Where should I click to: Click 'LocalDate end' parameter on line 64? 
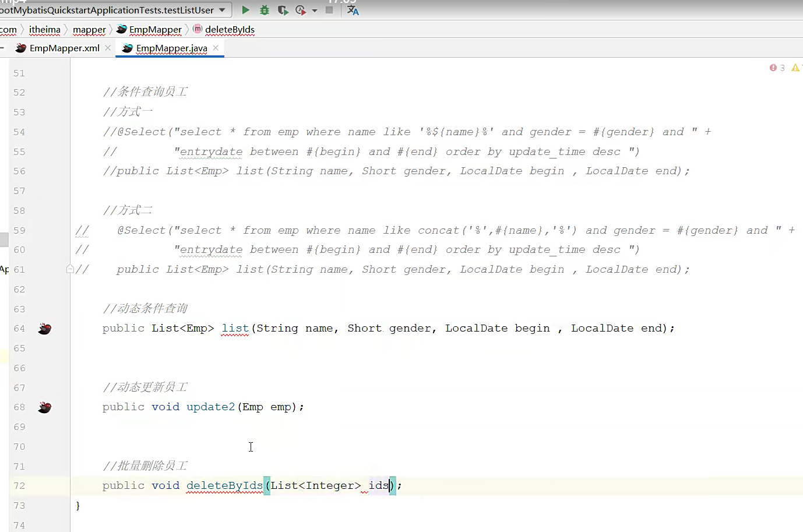(x=617, y=328)
